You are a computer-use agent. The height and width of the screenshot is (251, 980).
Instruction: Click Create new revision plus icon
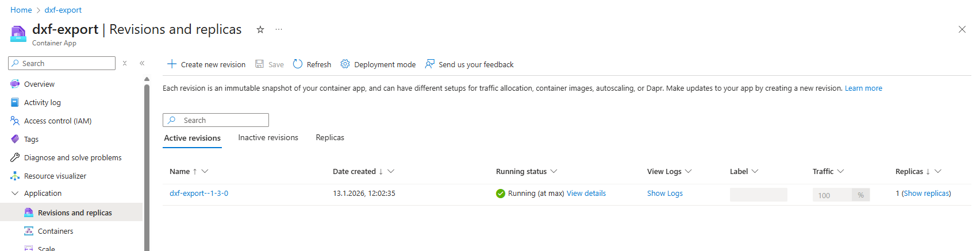(171, 64)
